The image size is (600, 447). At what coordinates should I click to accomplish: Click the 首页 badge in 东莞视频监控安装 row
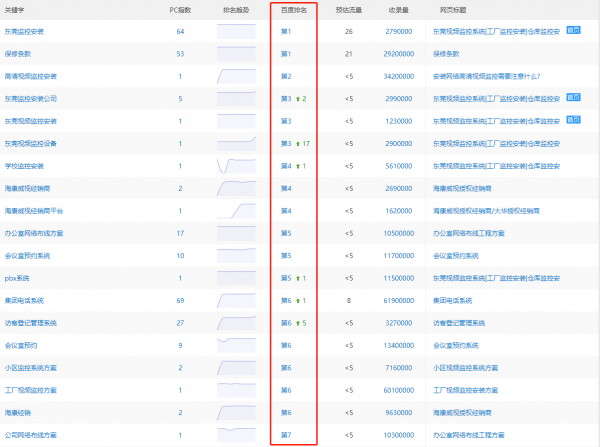(574, 120)
